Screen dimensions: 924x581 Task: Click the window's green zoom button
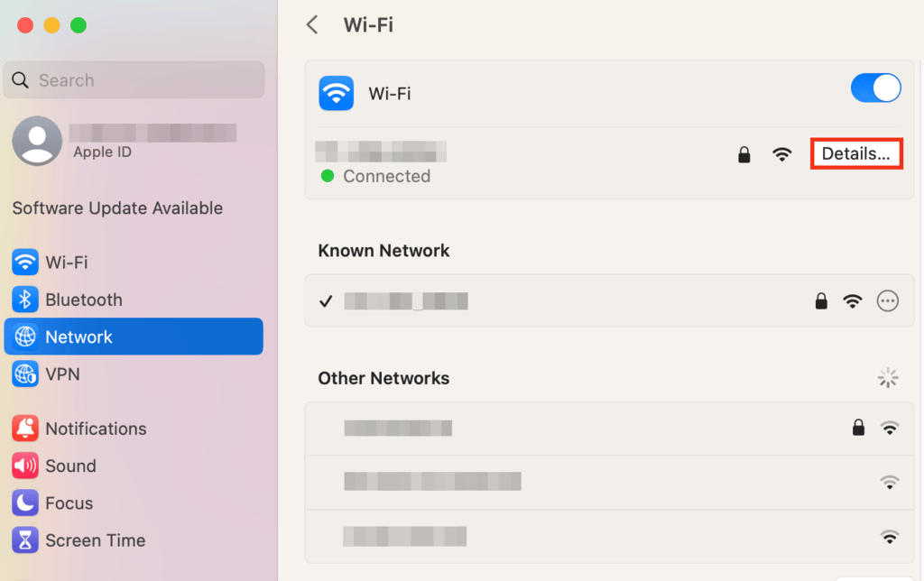coord(79,25)
